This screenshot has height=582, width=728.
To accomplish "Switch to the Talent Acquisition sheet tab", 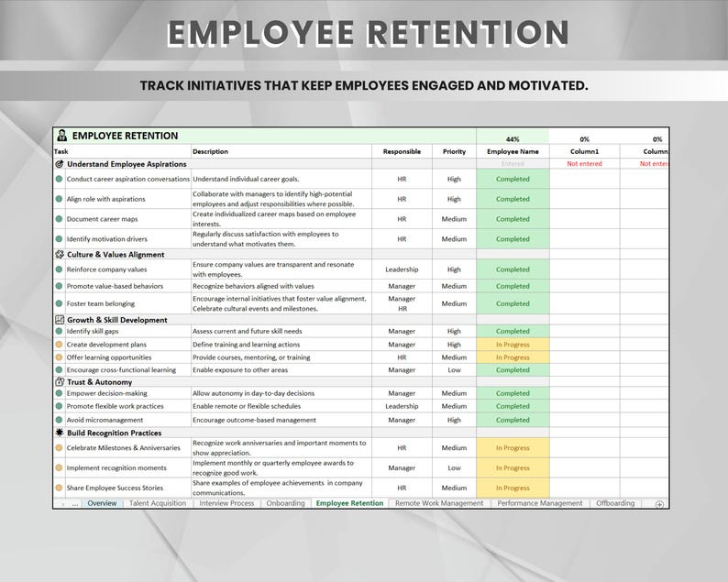I will click(x=158, y=503).
